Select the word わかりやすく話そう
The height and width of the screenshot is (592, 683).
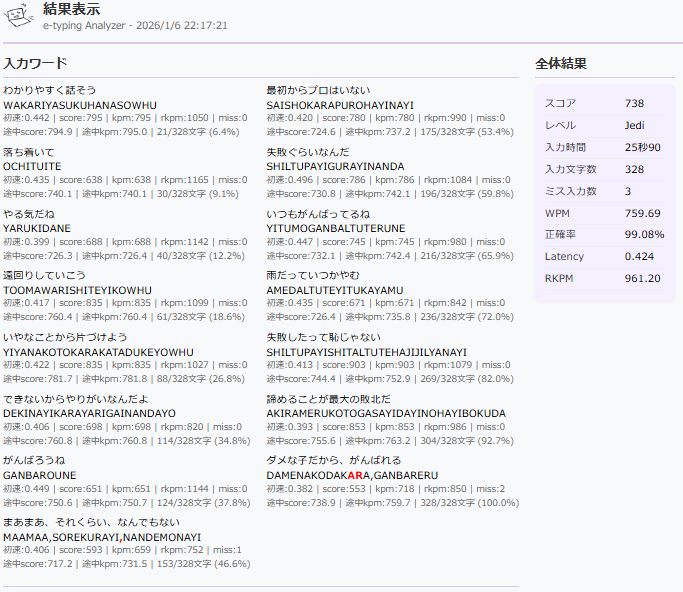[50, 90]
